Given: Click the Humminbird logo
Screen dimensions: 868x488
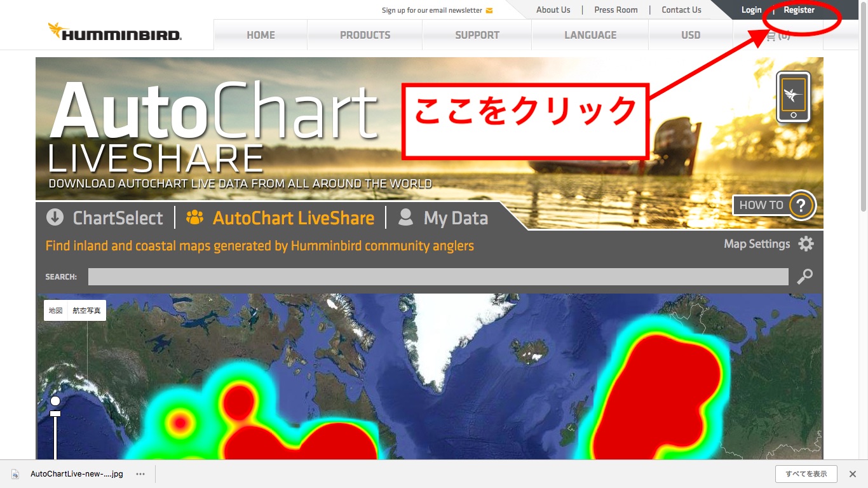Looking at the screenshot, I should (115, 32).
